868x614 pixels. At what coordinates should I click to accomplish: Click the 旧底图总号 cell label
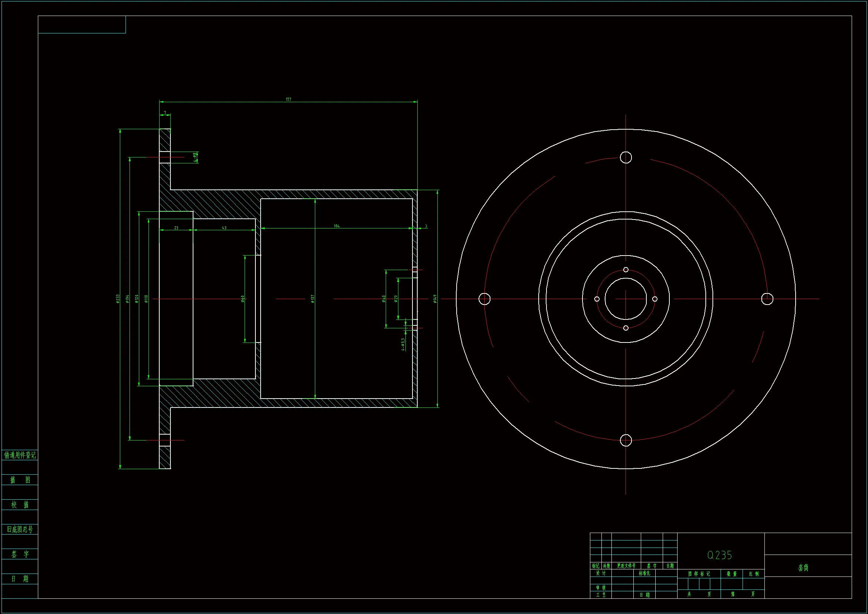(x=20, y=529)
